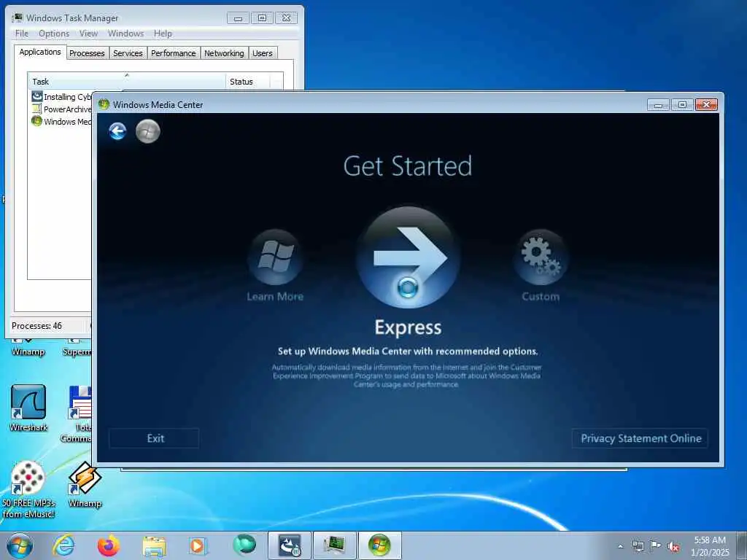Go back with the blue arrow in Media Center
This screenshot has width=747, height=560.
point(117,131)
